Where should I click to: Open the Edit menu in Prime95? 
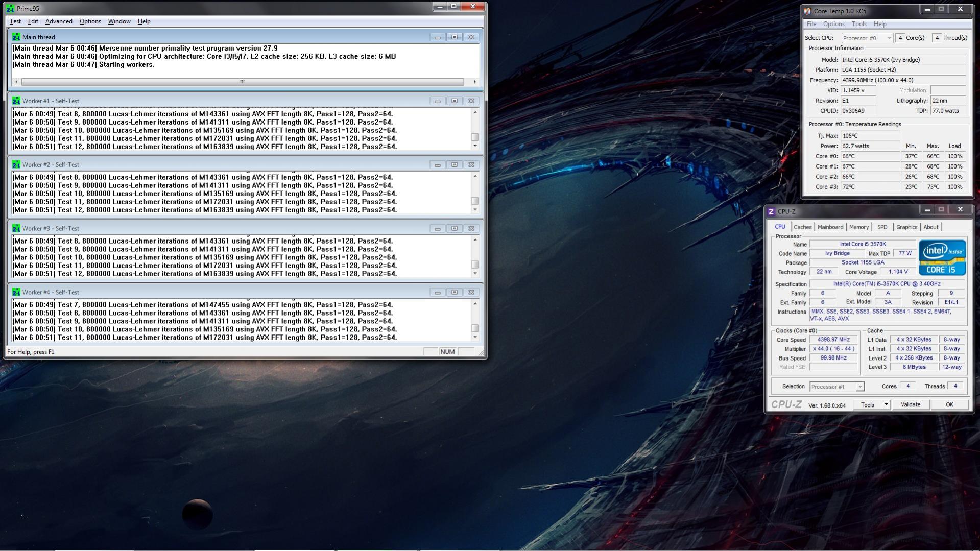[x=33, y=21]
